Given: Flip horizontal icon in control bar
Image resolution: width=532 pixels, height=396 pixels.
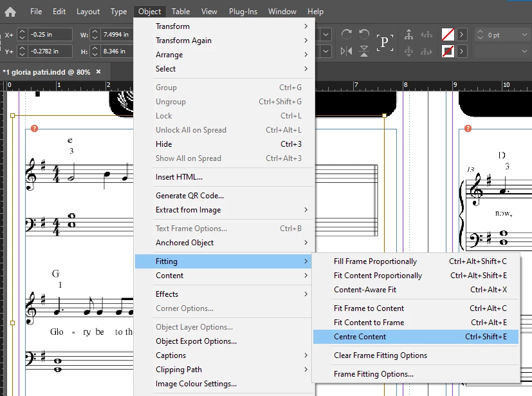Looking at the screenshot, I should click(x=346, y=52).
